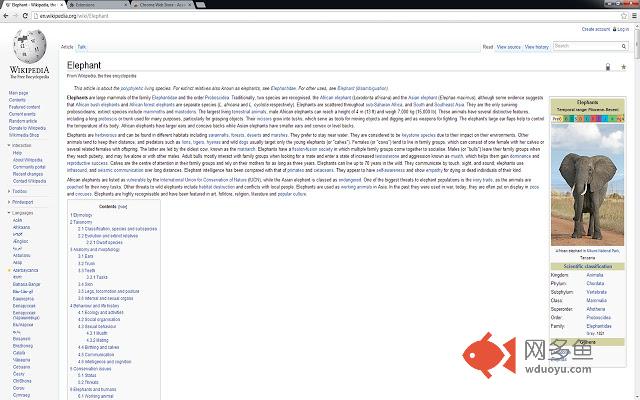Bookmark page with the address bar star
The image size is (640, 400).
tap(624, 16)
